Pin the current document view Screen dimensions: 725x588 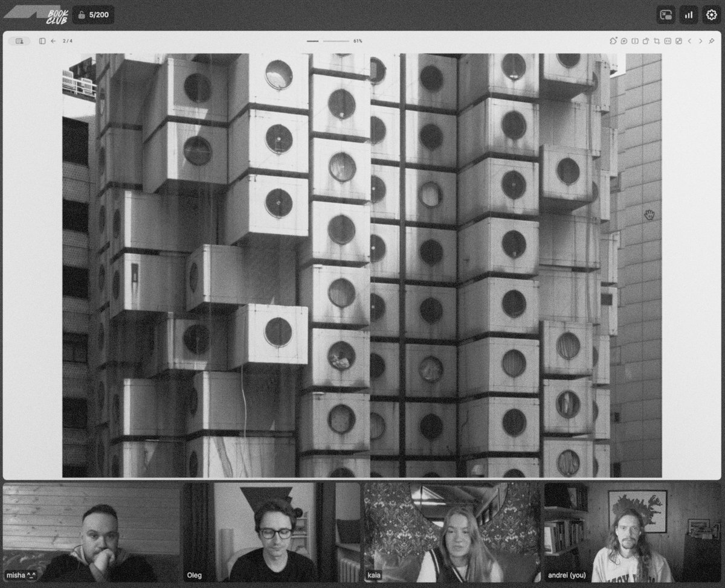(712, 41)
